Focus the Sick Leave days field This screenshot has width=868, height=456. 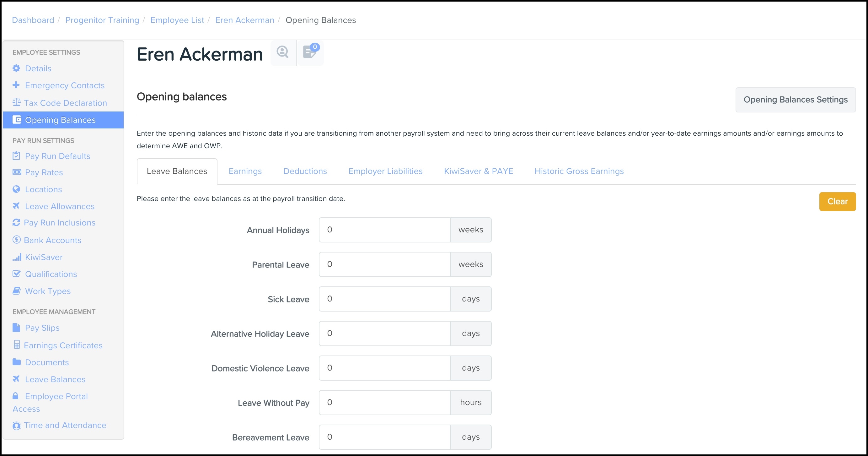[x=384, y=299]
